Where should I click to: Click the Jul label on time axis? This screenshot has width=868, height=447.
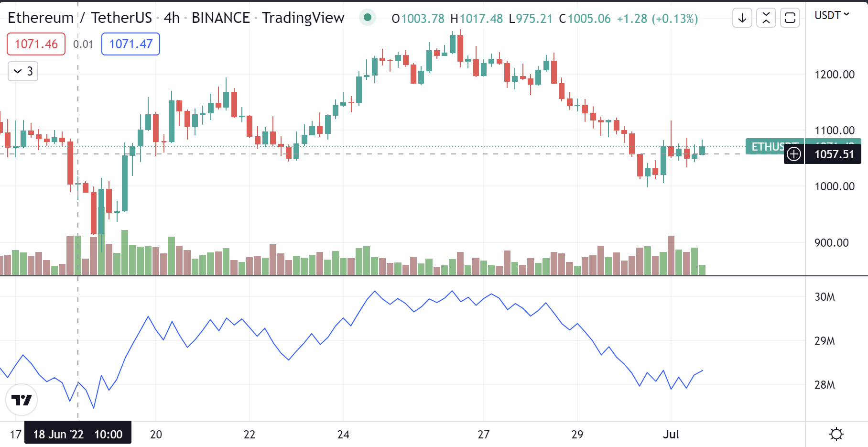point(671,434)
